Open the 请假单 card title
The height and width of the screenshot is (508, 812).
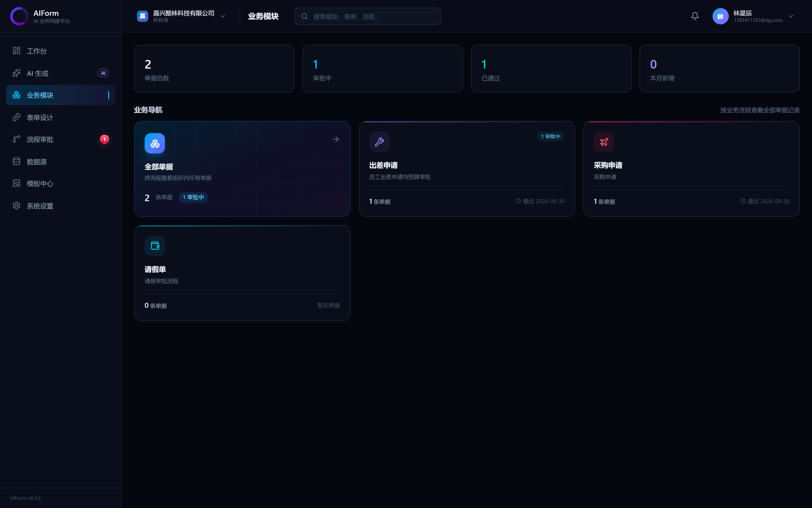coord(155,269)
